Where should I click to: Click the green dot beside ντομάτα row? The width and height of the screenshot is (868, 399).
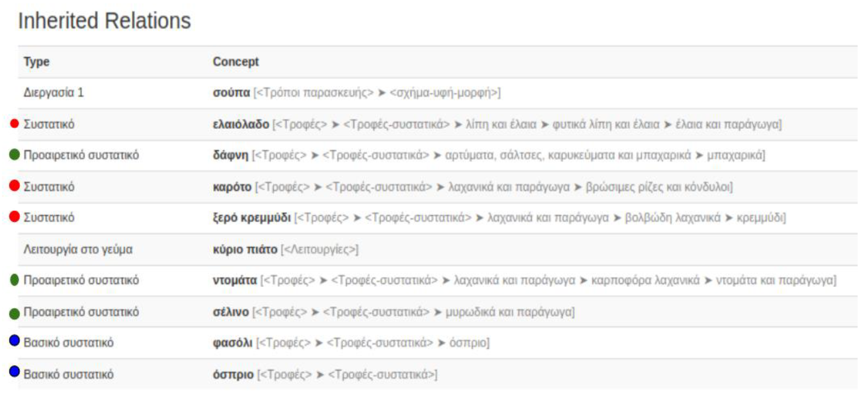(x=15, y=280)
